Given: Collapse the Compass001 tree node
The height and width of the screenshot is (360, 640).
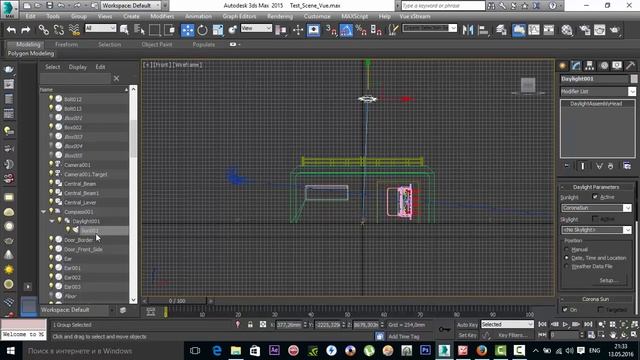Looking at the screenshot, I should pyautogui.click(x=43, y=212).
